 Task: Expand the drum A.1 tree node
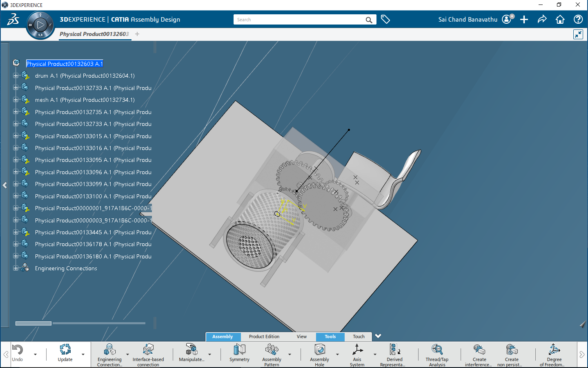point(16,76)
